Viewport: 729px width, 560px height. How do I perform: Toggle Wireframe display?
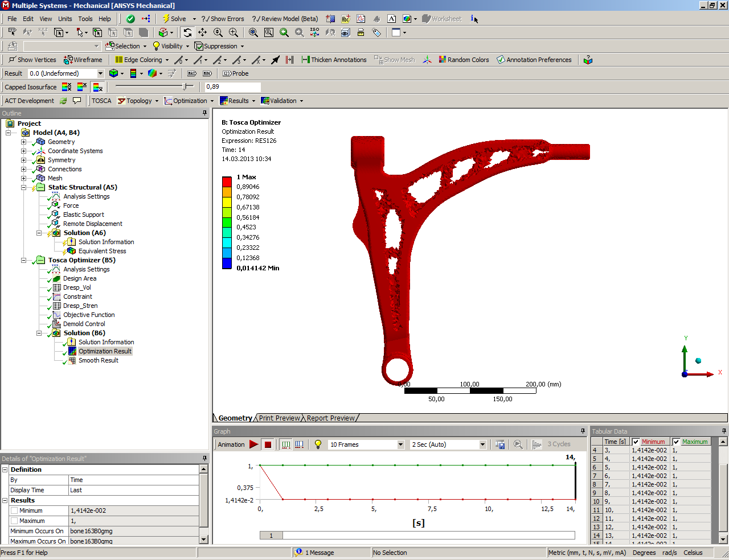click(x=83, y=60)
